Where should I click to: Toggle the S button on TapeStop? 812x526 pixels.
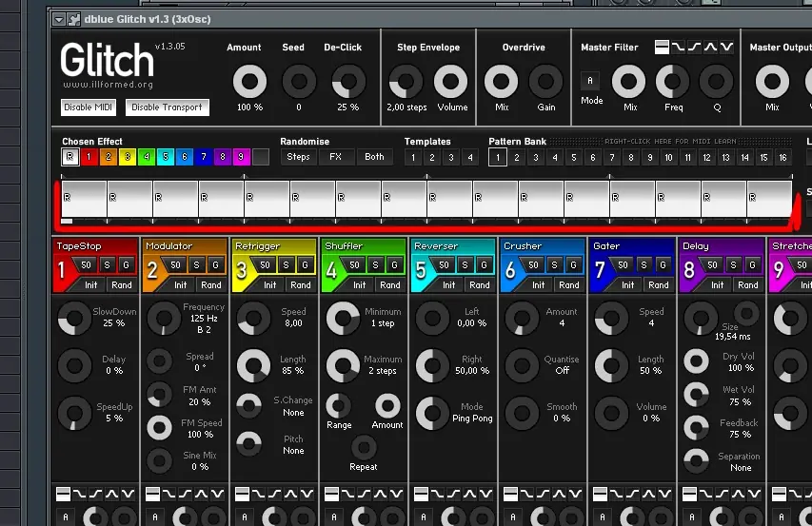[107, 264]
